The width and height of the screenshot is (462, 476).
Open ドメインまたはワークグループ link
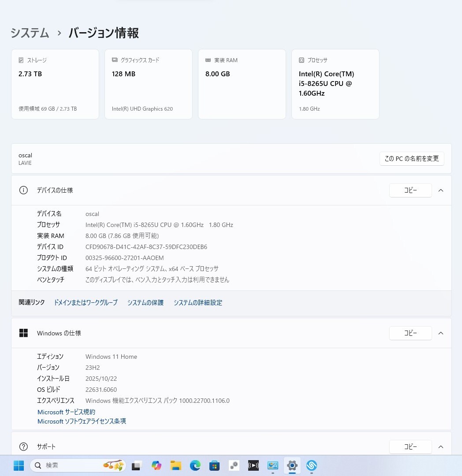[86, 302]
